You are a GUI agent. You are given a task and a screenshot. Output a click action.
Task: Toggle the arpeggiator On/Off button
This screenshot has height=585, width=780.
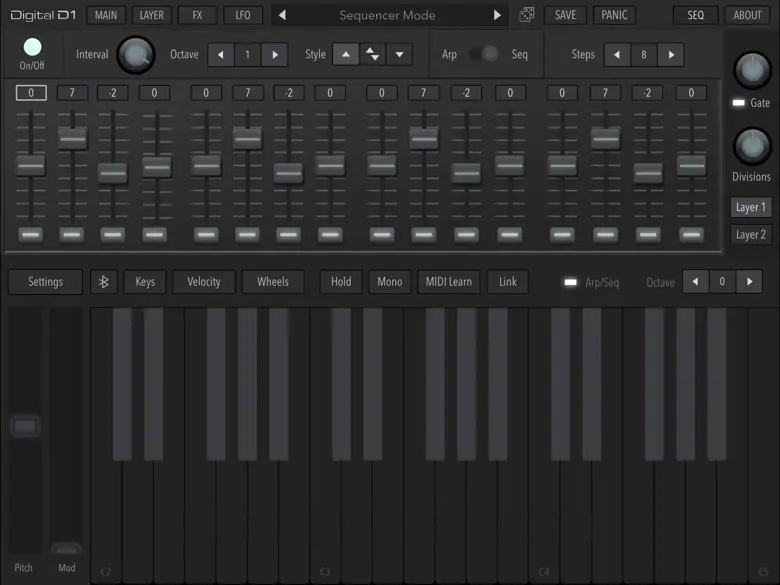coord(32,48)
